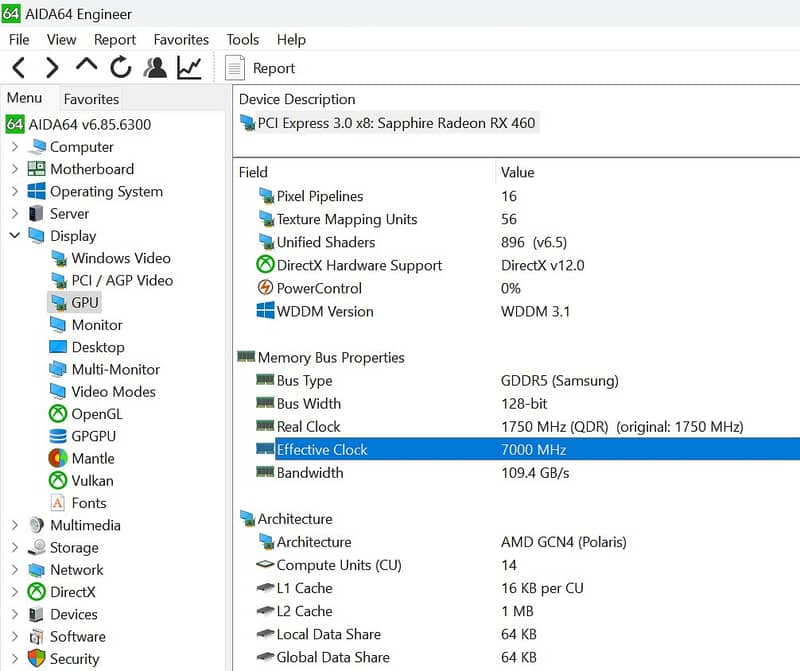Click the Operating System Windows icon
Image resolution: width=800 pixels, height=671 pixels.
pos(36,191)
